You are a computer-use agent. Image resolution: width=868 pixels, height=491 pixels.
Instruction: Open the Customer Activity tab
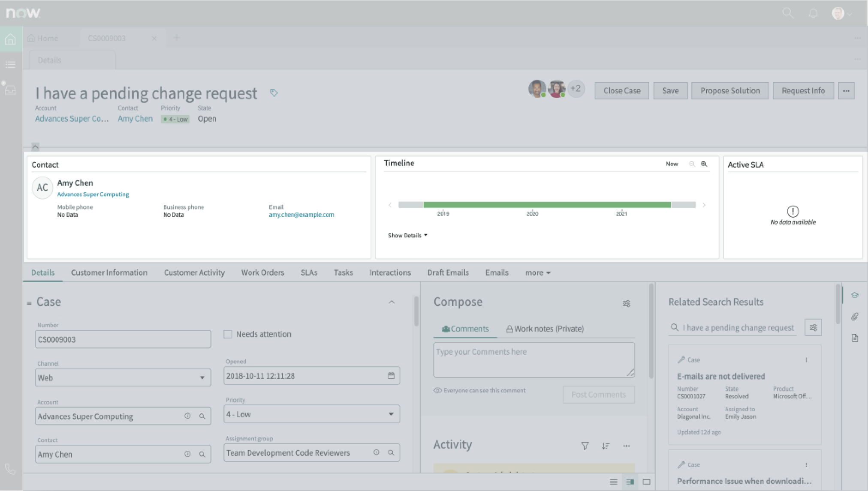194,272
